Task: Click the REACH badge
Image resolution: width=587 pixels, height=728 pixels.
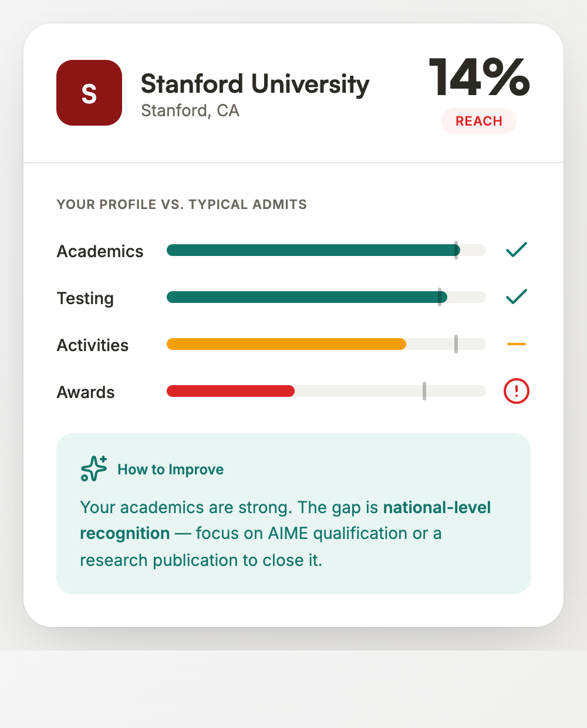Action: 479,121
